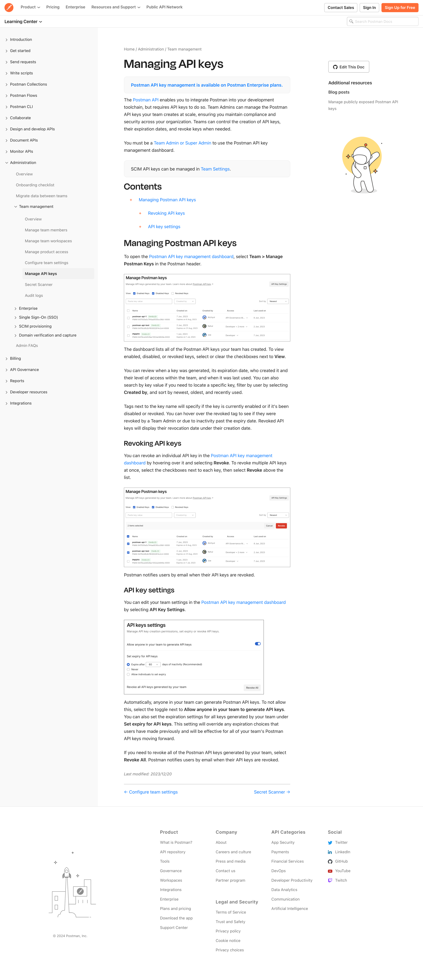Click the Postman logo icon
423x980 pixels.
(9, 7)
